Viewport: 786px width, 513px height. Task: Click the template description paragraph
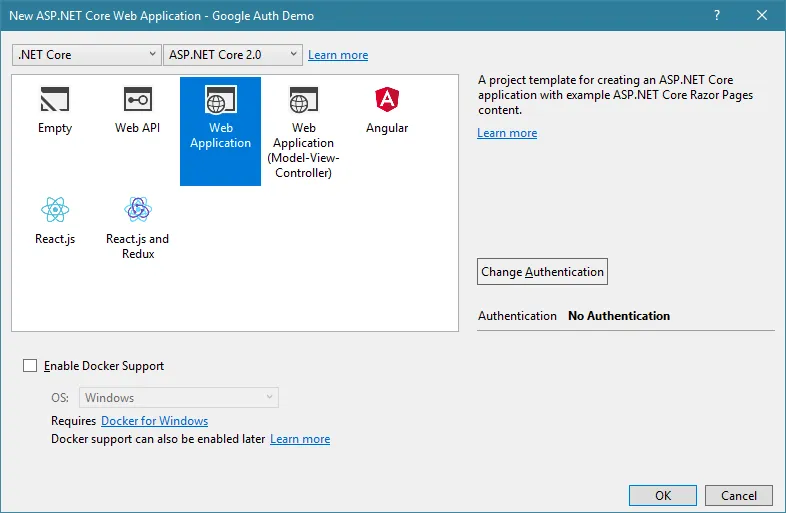616,95
